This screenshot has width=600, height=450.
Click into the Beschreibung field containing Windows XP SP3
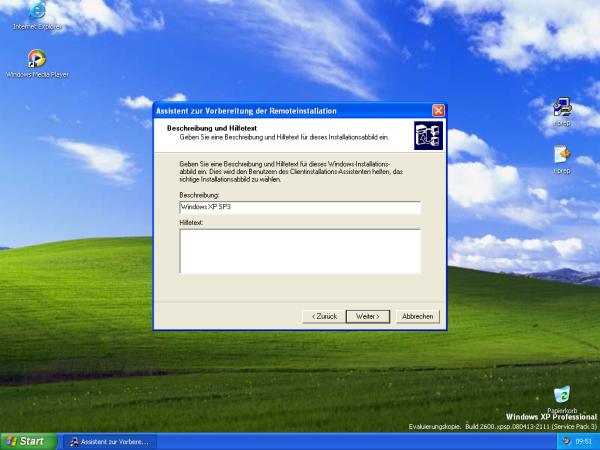point(300,207)
